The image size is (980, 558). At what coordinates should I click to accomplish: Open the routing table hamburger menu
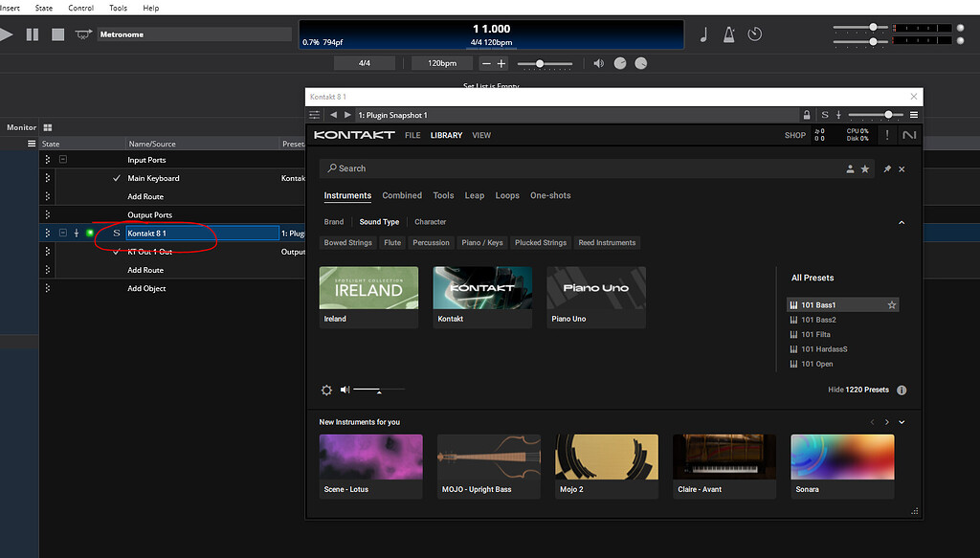click(32, 144)
